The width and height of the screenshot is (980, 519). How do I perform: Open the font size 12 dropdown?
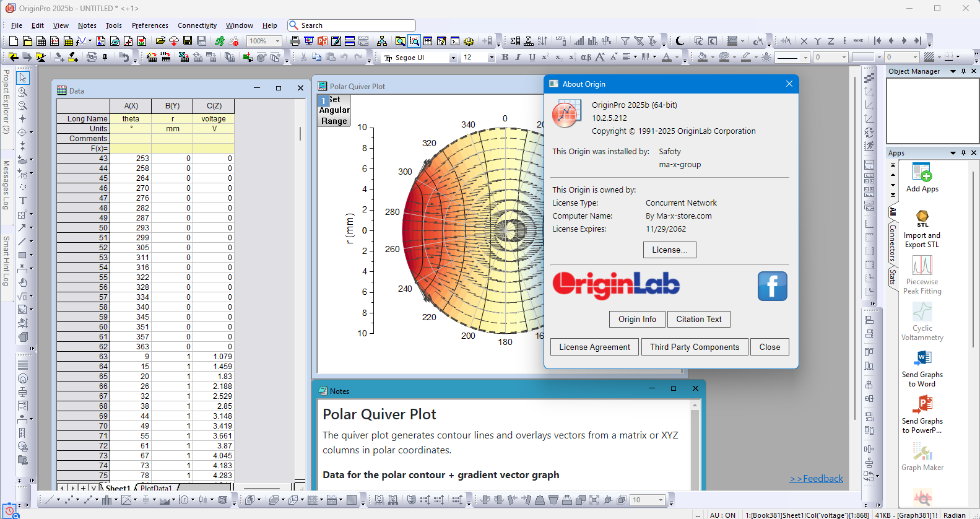pos(491,58)
